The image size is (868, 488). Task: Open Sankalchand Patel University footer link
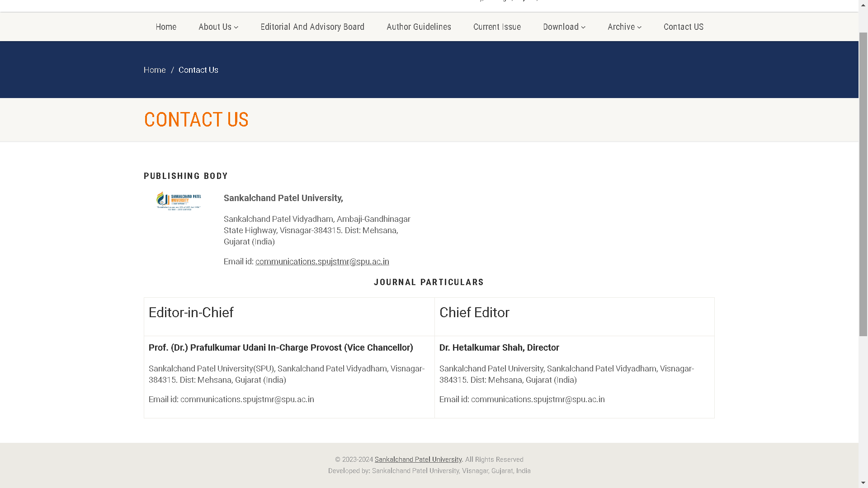[418, 460]
